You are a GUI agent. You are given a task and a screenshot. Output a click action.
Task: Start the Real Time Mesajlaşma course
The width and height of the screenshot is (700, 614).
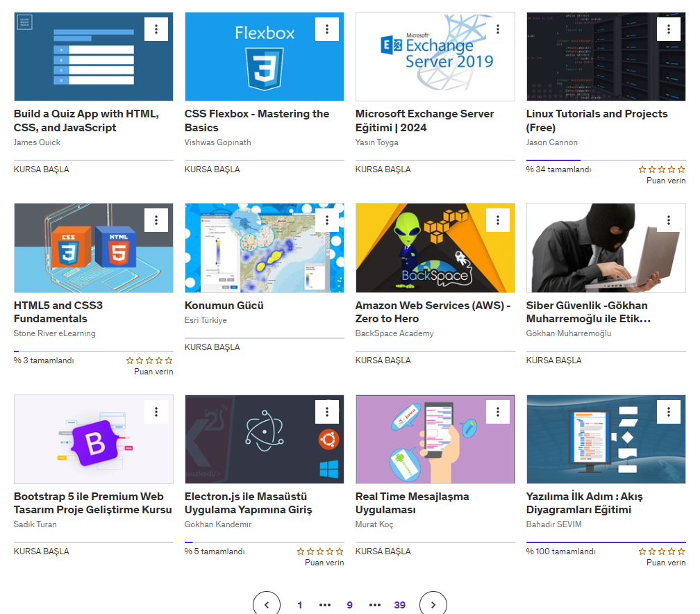[x=383, y=551]
